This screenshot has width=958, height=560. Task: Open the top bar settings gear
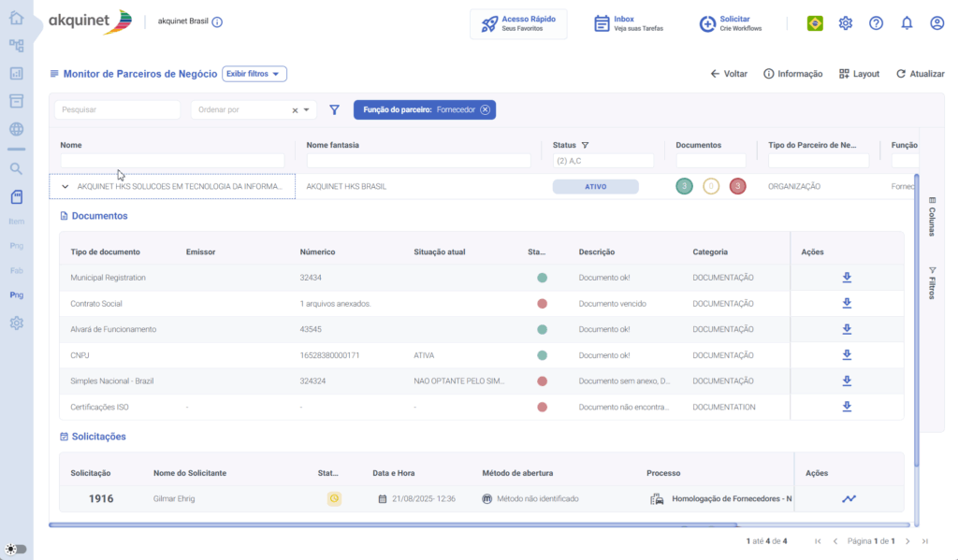pos(846,23)
